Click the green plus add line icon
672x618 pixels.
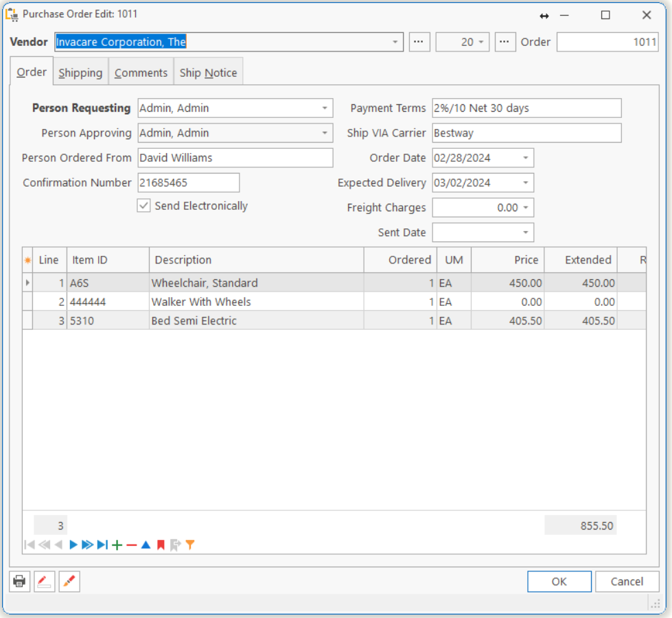117,545
